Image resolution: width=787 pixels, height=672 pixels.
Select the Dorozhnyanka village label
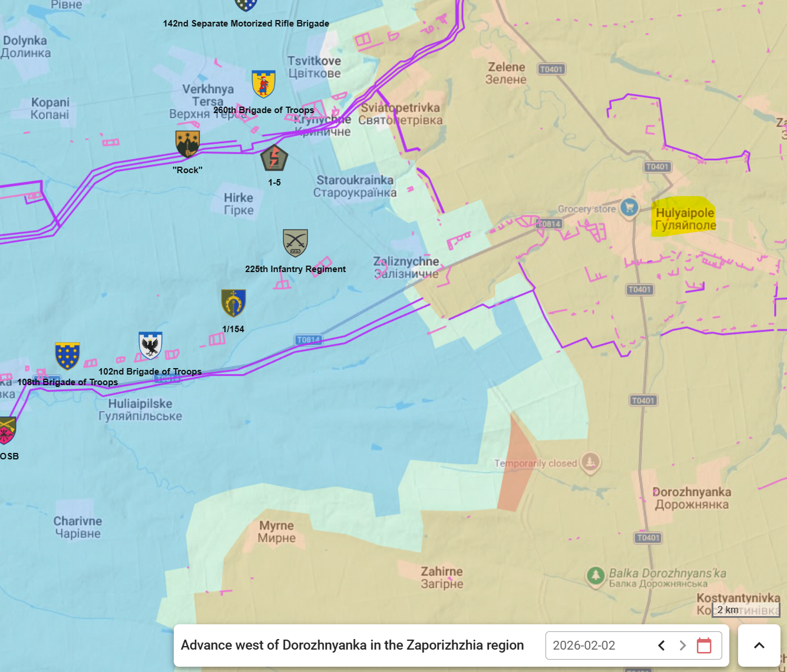[x=692, y=498]
